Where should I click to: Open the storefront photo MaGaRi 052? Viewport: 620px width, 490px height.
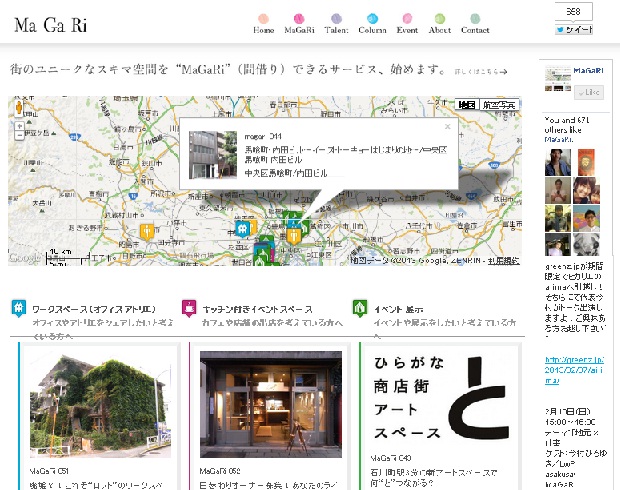click(x=271, y=404)
